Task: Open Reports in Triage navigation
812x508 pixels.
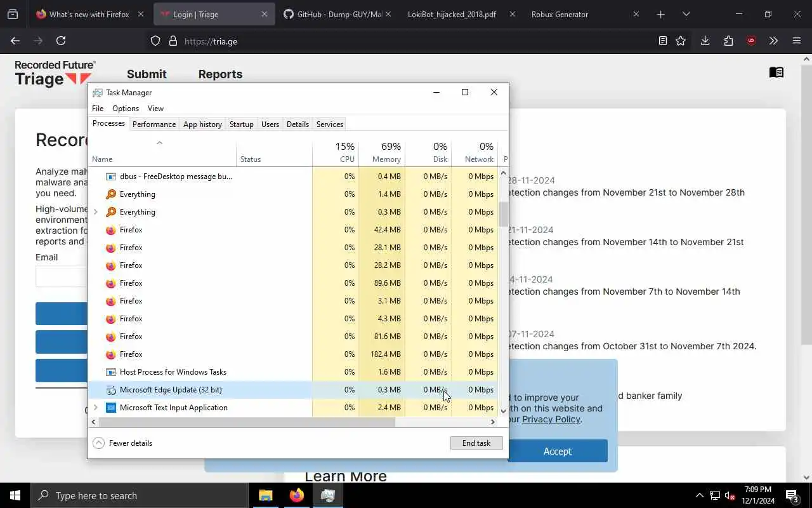Action: 220,74
